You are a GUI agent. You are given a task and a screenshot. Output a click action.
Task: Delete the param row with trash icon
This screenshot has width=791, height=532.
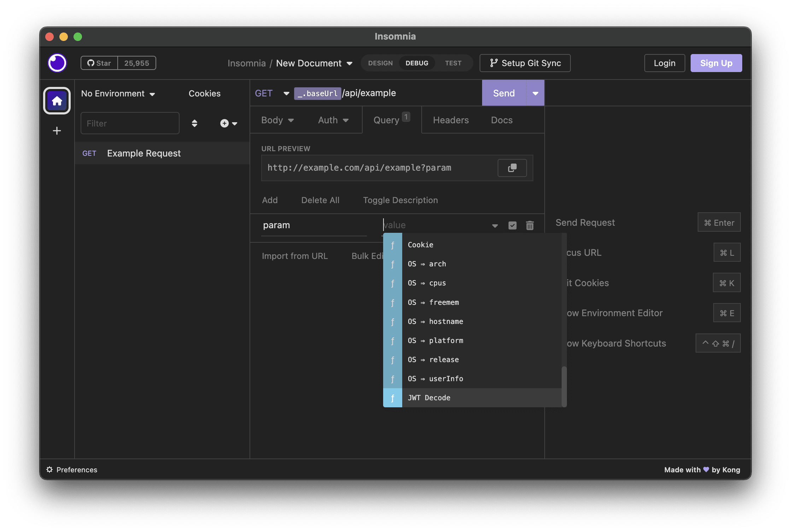coord(530,225)
